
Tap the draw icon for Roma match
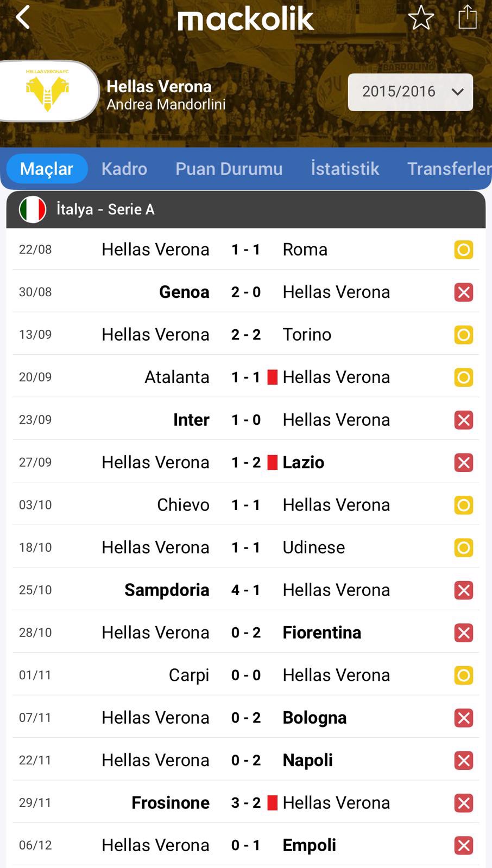(463, 250)
